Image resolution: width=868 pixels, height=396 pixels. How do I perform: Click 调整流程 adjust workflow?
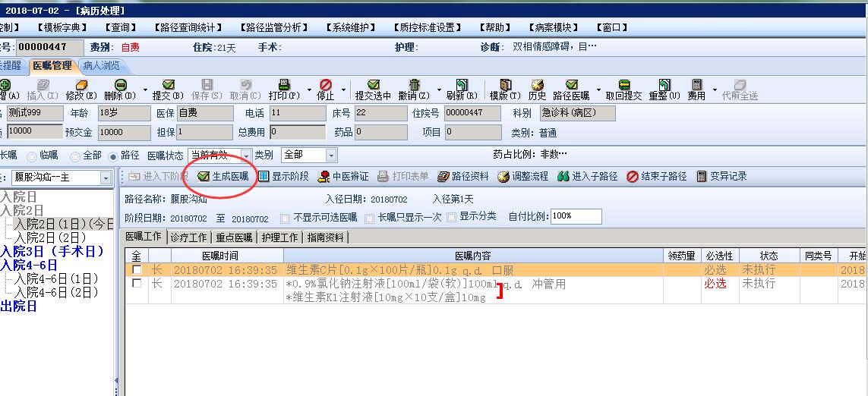pyautogui.click(x=522, y=177)
